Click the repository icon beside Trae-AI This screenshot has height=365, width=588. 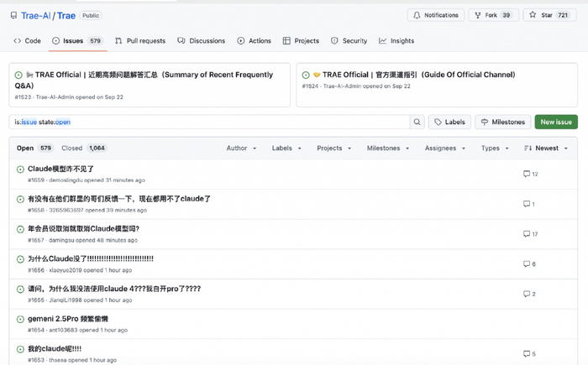(x=14, y=15)
